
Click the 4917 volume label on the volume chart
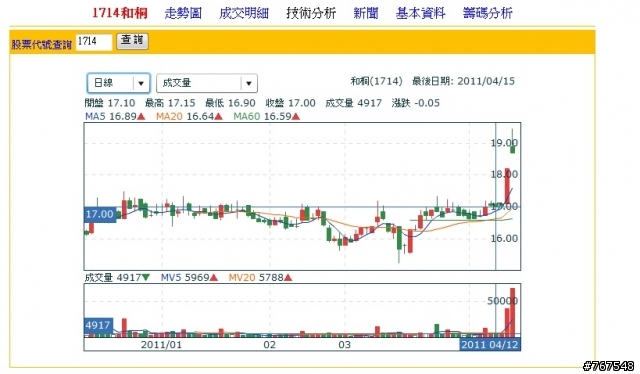pyautogui.click(x=98, y=325)
